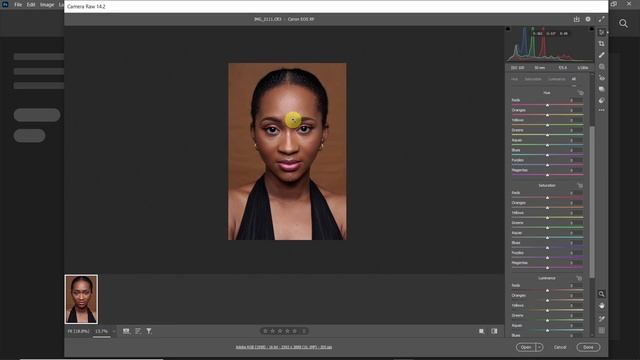Toggle full screen mode icon
Viewport: 640px width, 360px height.
pos(601,19)
